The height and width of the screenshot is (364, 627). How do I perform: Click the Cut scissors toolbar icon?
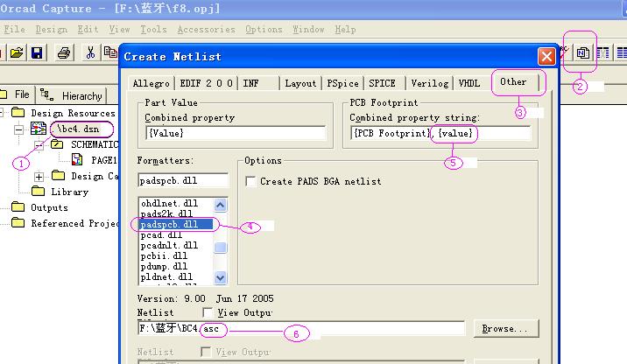tap(90, 52)
